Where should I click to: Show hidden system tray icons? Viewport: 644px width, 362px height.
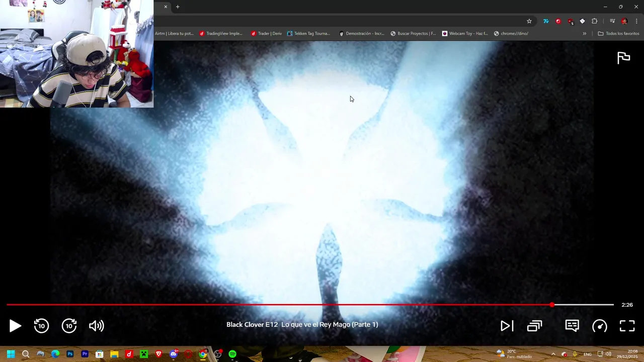pyautogui.click(x=553, y=354)
